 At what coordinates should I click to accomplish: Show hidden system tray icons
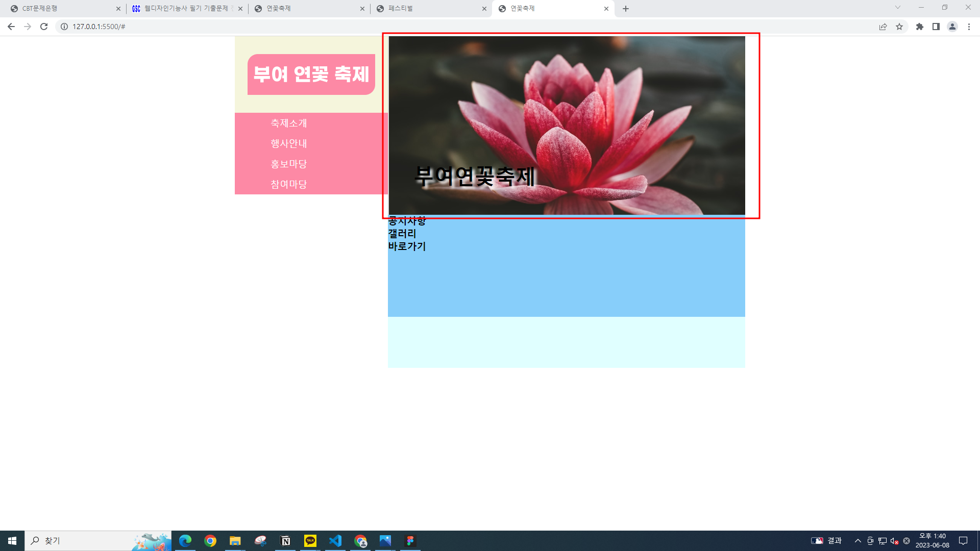click(x=858, y=541)
